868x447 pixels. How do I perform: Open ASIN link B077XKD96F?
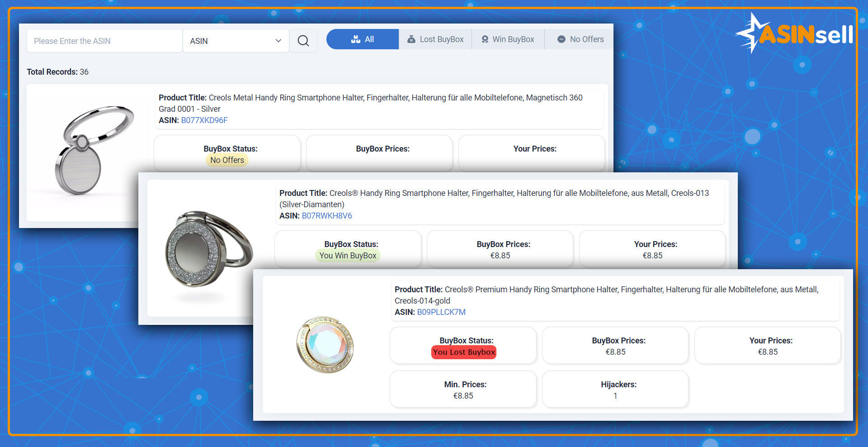(x=204, y=120)
